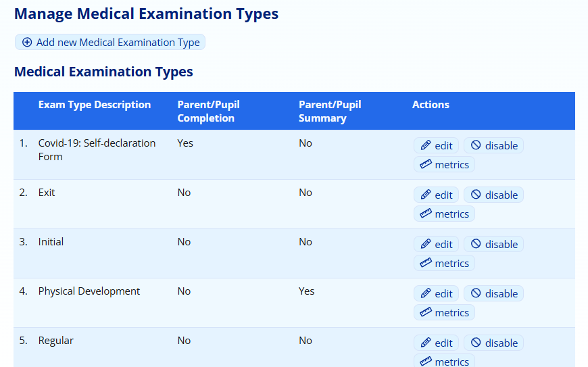Click pencil icon in the Covid-19 row
Viewport: 588px width, 367px height.
coord(425,145)
